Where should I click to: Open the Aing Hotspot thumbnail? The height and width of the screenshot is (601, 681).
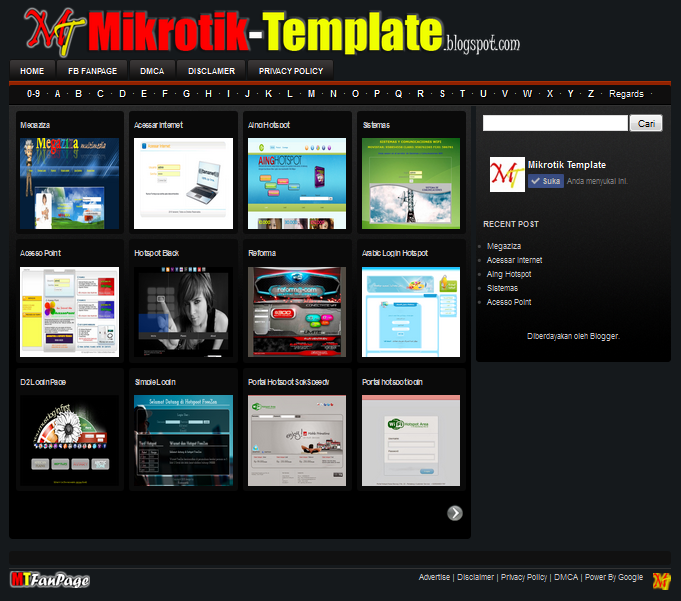coord(297,183)
